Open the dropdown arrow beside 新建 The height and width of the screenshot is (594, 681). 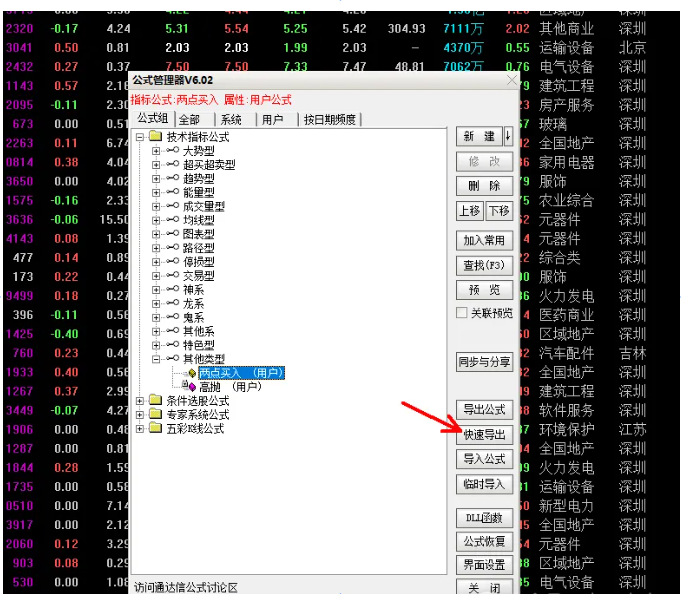tap(508, 136)
